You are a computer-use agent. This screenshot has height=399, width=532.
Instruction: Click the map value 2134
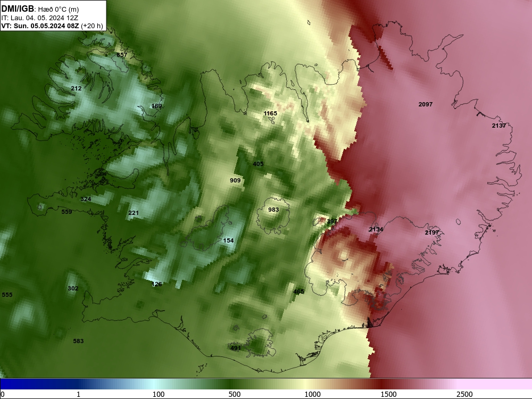click(x=376, y=229)
